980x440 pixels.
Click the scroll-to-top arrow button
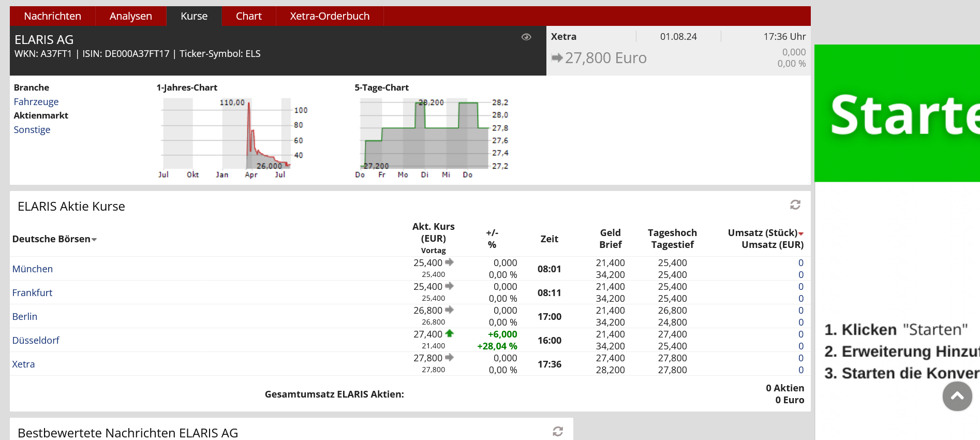coord(957,397)
